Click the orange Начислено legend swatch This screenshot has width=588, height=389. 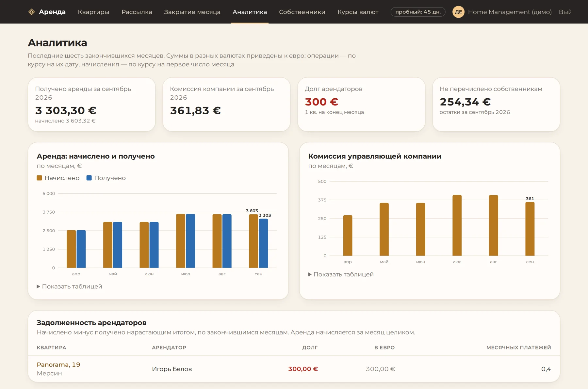[x=39, y=178]
